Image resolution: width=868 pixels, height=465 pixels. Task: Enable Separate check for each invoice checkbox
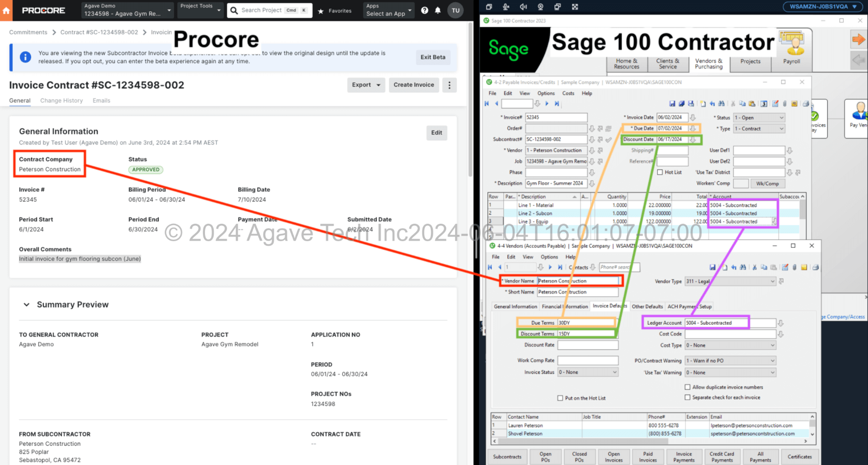point(687,398)
